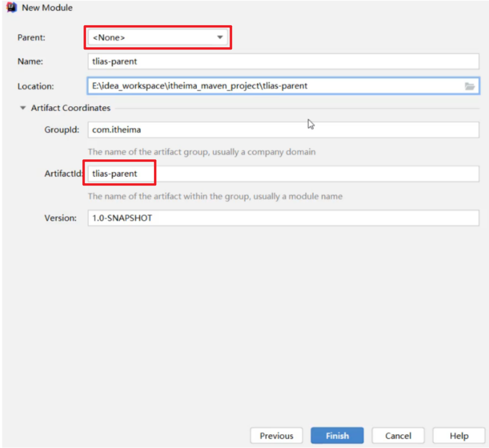Open the Parent dropdown showing <None>

pyautogui.click(x=157, y=38)
